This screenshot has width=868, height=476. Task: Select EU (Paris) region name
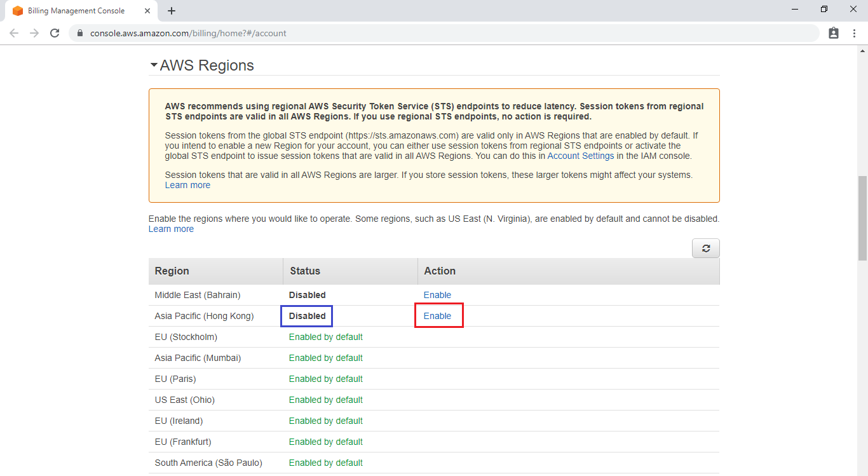175,379
